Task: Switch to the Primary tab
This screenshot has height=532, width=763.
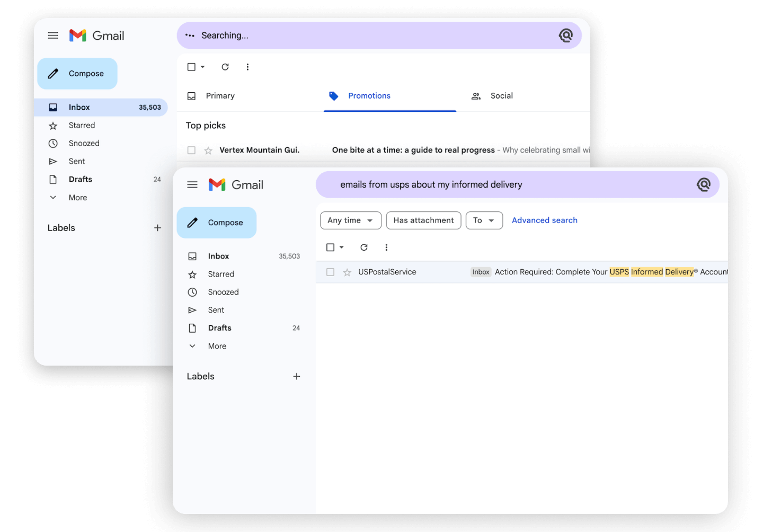Action: 219,96
